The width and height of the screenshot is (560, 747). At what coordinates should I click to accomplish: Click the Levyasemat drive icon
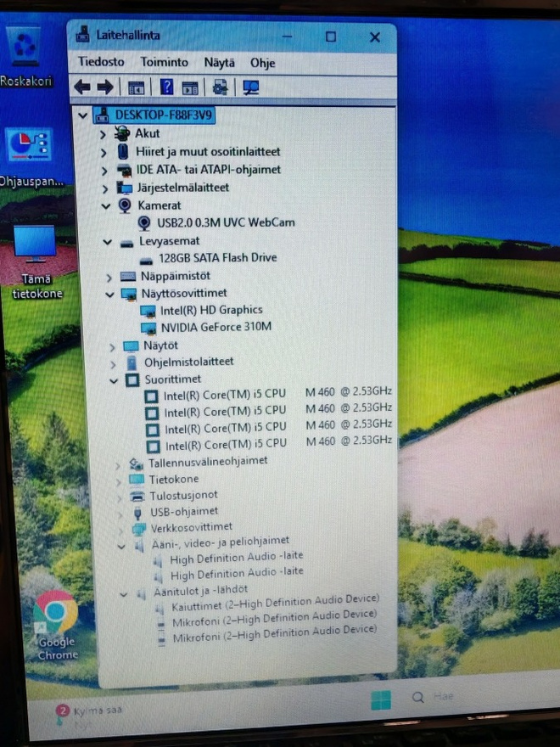tap(126, 244)
